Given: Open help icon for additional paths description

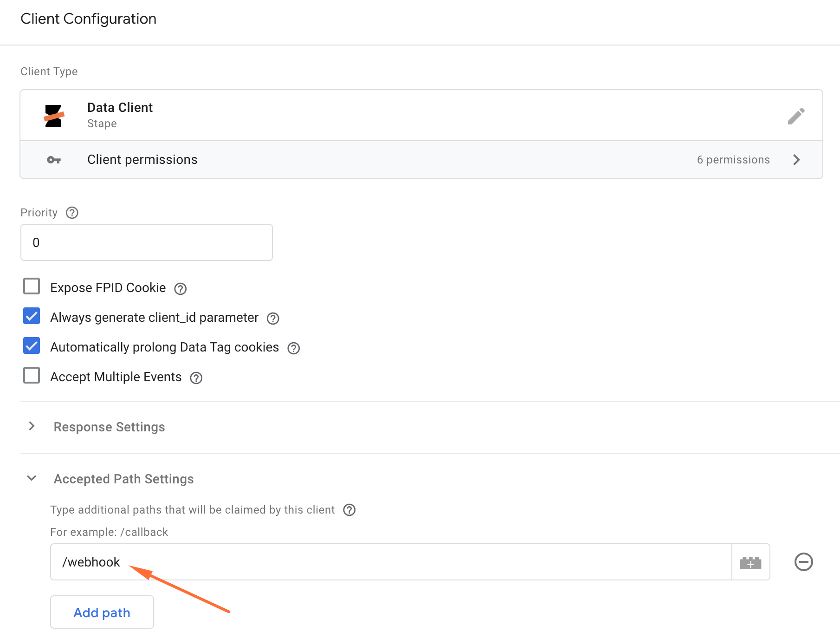Looking at the screenshot, I should pos(349,510).
